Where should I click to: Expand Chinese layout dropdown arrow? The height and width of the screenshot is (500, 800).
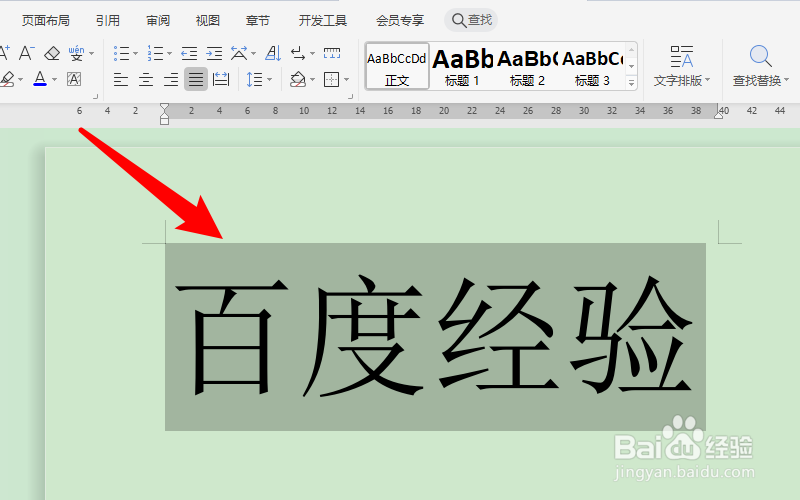point(254,53)
